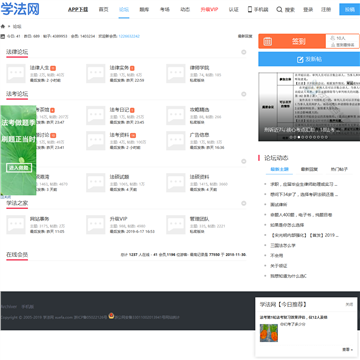
Task: Go to 首页 in top navigation
Action: click(104, 10)
